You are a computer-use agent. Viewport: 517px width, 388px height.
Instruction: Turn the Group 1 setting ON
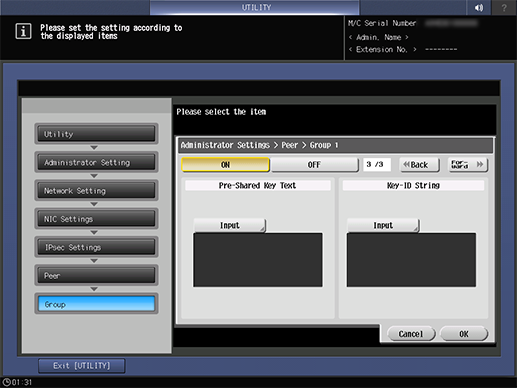[226, 165]
